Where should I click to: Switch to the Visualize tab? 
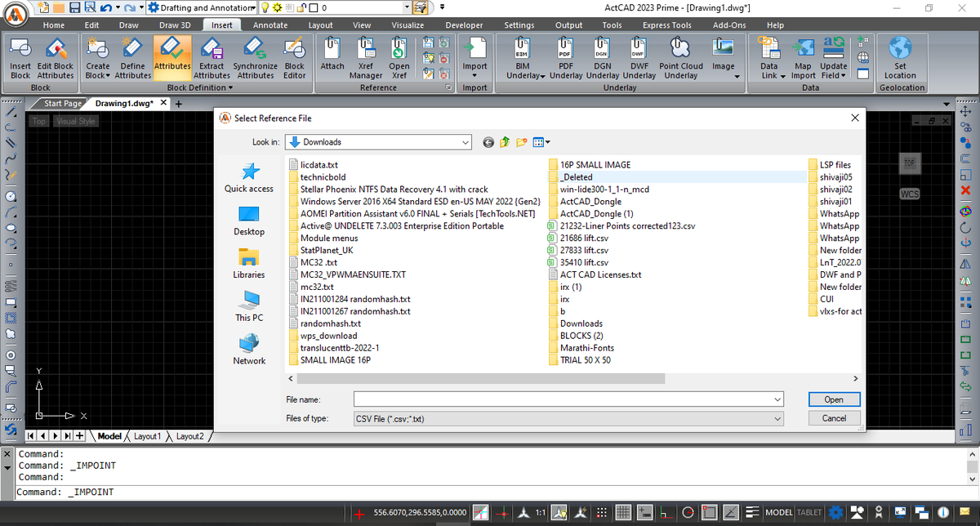coord(407,25)
